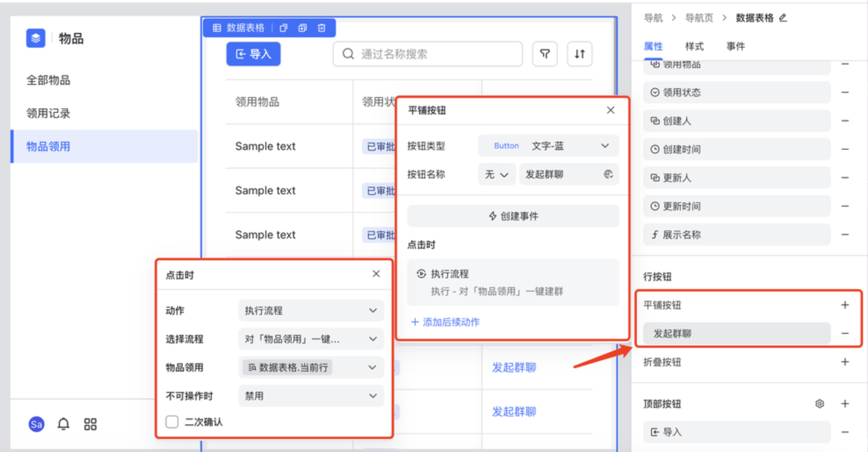This screenshot has width=868, height=452.
Task: Remove the 创建人 column with minus
Action: (845, 121)
